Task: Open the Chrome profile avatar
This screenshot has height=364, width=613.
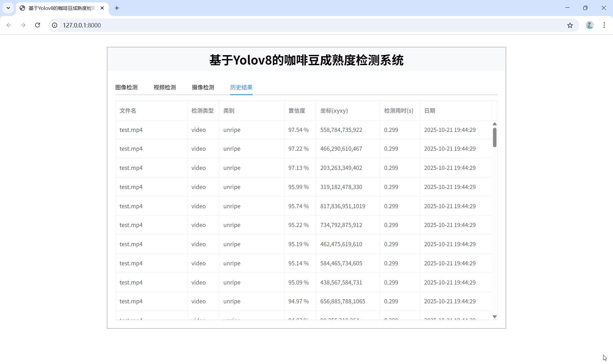Action: point(589,25)
